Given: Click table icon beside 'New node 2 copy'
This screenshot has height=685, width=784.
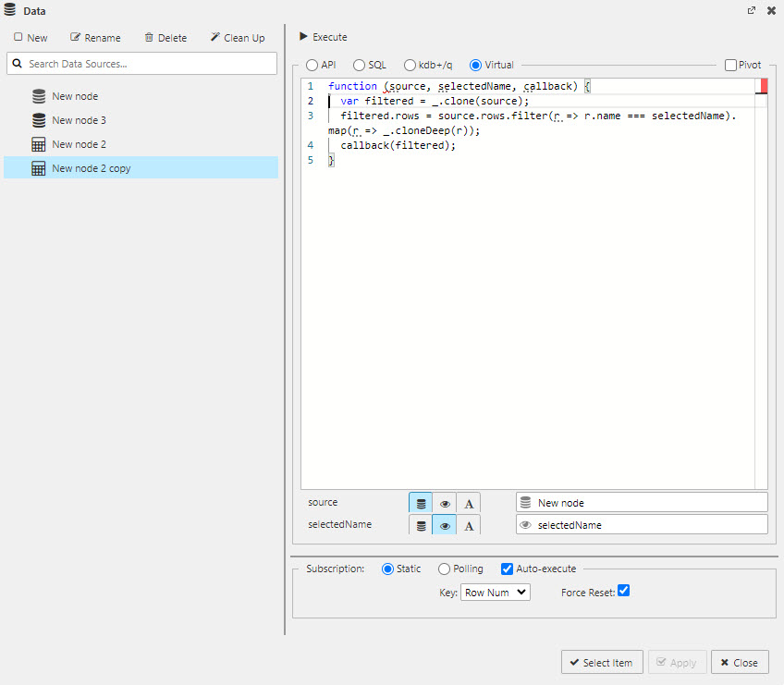Looking at the screenshot, I should coord(39,168).
